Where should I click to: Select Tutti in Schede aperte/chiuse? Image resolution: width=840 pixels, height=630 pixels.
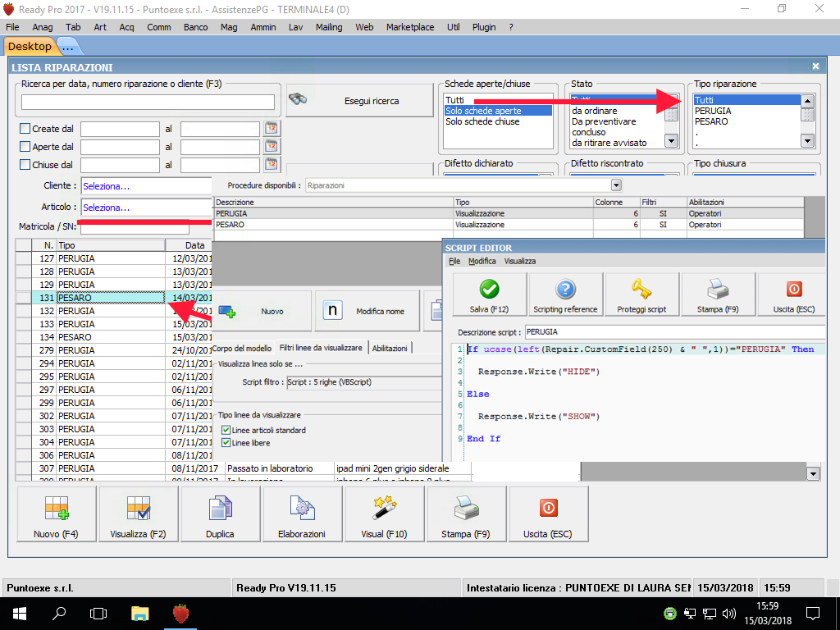[498, 100]
